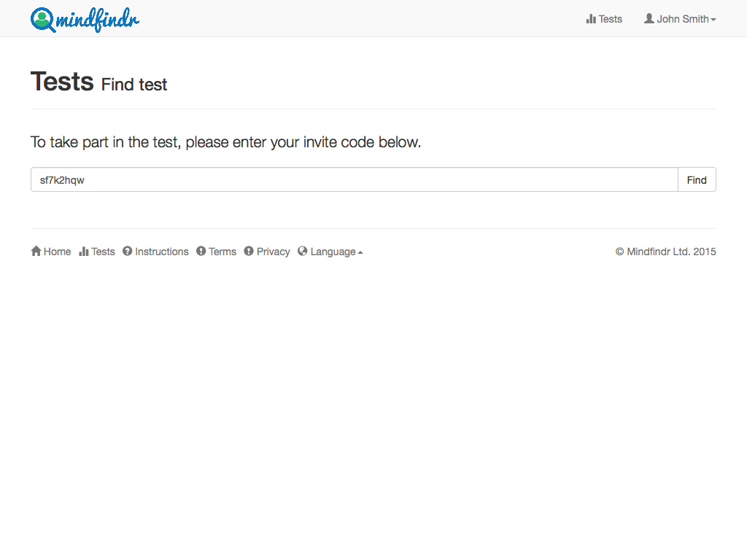Click the Find button
The width and height of the screenshot is (747, 560).
(697, 179)
